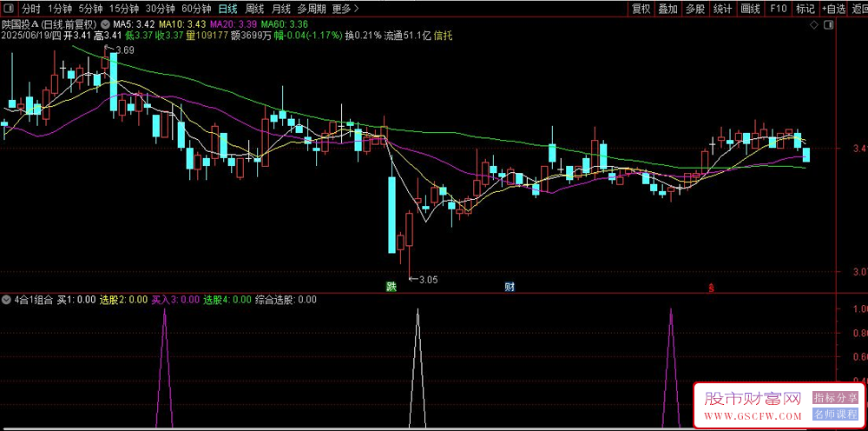Click the blue 财 marker icon
Screen dimensions: 868x431
coord(509,287)
